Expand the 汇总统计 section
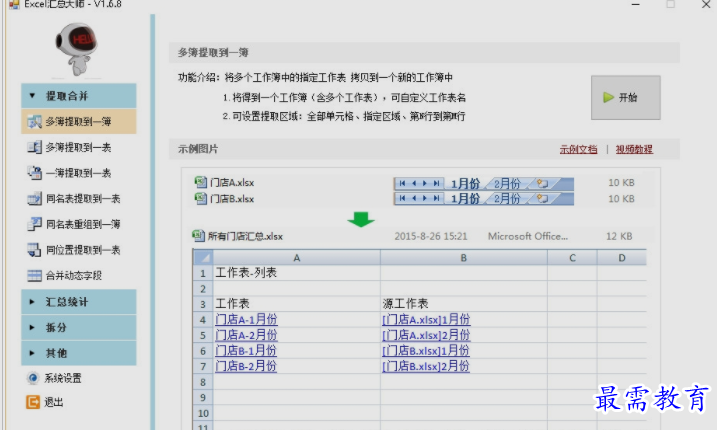 79,301
